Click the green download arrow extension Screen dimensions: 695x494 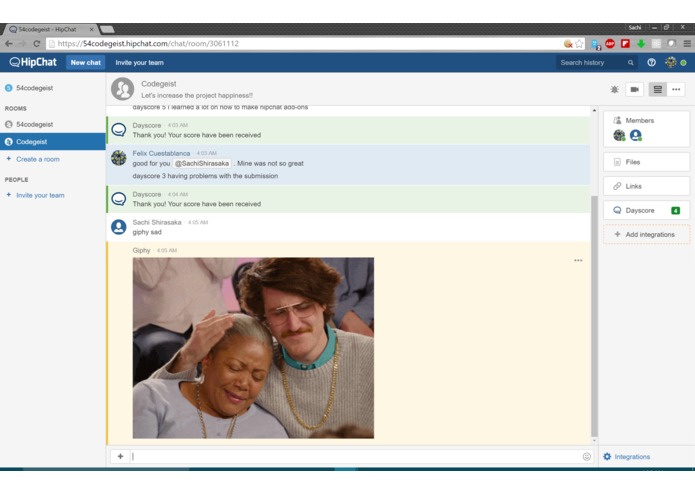641,43
